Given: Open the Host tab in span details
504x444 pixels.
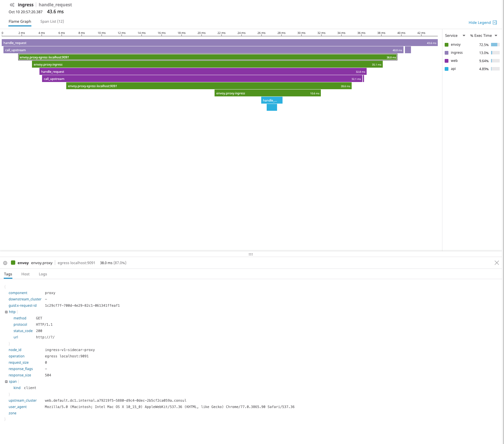Looking at the screenshot, I should point(25,274).
